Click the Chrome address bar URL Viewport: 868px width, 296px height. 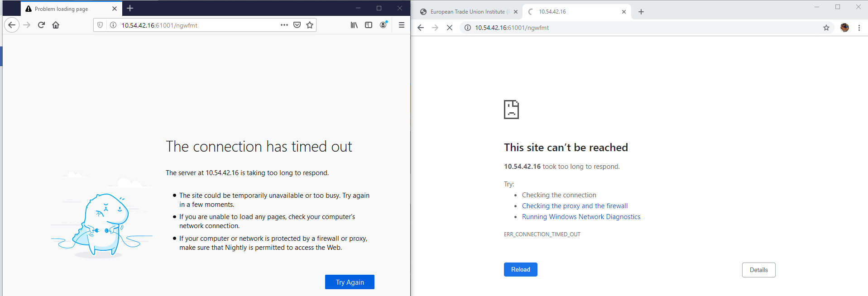(x=512, y=28)
